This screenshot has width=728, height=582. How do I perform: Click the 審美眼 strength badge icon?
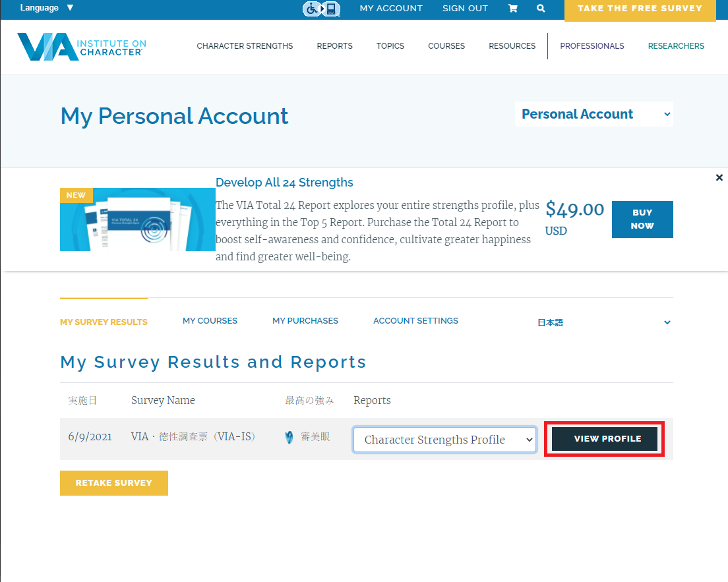289,437
